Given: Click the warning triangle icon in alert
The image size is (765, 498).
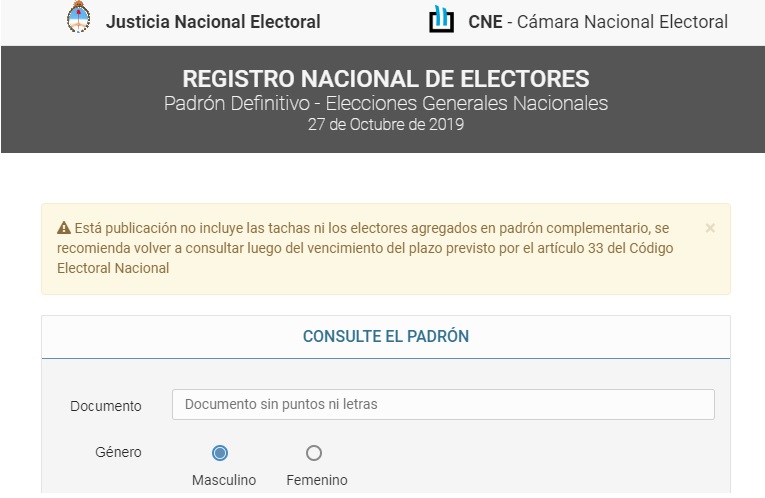Looking at the screenshot, I should pyautogui.click(x=64, y=228).
